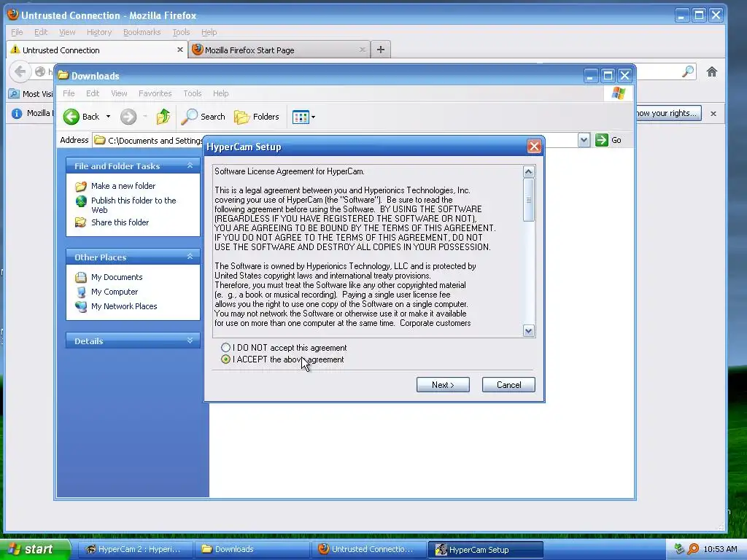This screenshot has height=560, width=747.
Task: Open Tools menu in Downloads window
Action: click(x=193, y=93)
